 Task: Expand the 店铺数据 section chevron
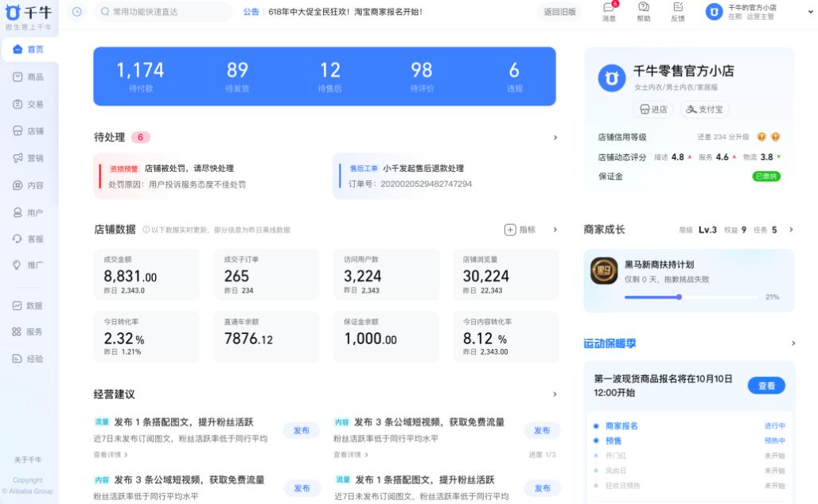pos(555,230)
